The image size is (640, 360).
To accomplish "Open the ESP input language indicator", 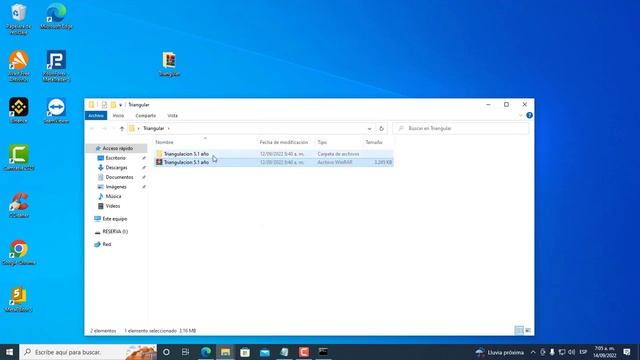I will [583, 352].
